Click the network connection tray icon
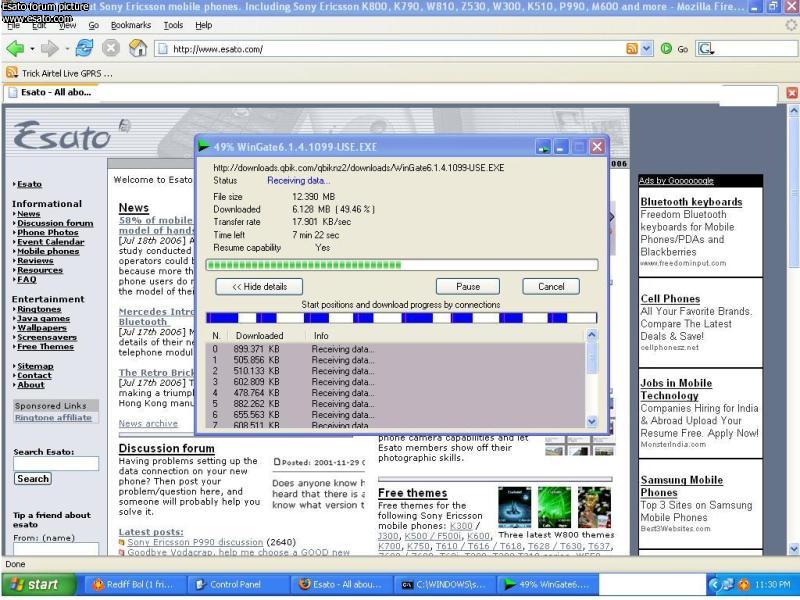 (x=728, y=585)
